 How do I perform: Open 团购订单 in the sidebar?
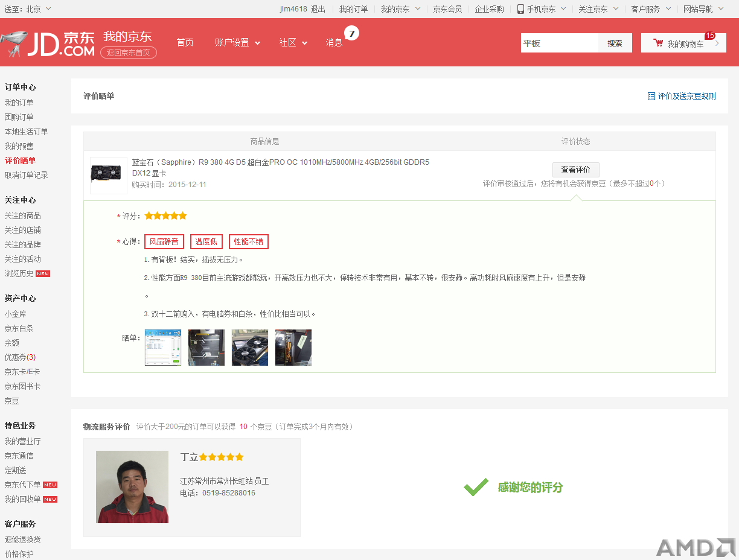19,117
